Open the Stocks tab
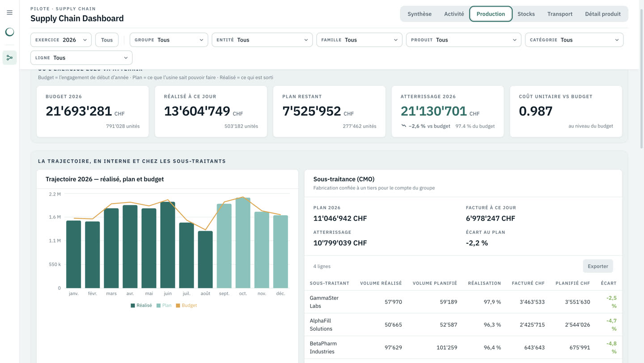This screenshot has width=644, height=363. (526, 14)
